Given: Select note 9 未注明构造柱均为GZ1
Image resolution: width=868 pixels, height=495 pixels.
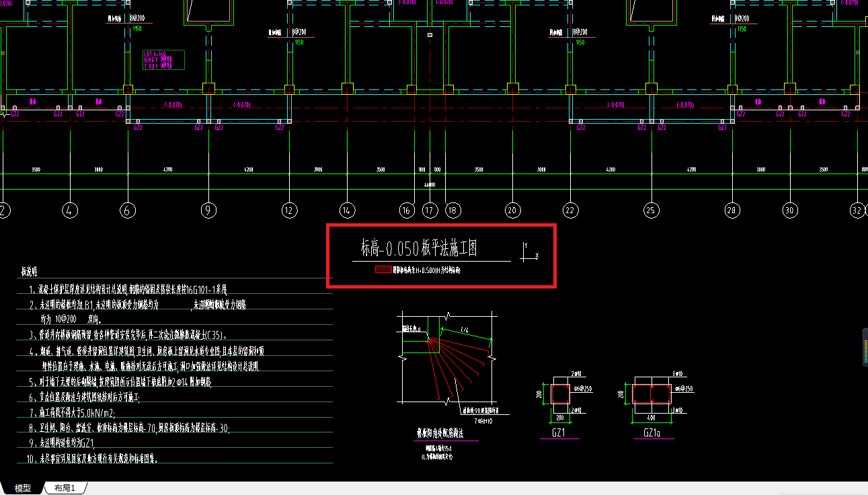Looking at the screenshot, I should (62, 443).
